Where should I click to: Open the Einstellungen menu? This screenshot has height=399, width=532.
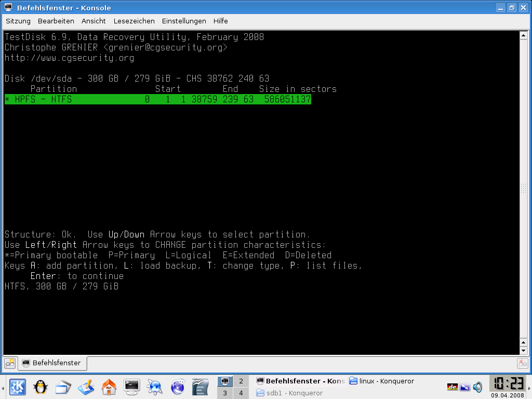184,21
